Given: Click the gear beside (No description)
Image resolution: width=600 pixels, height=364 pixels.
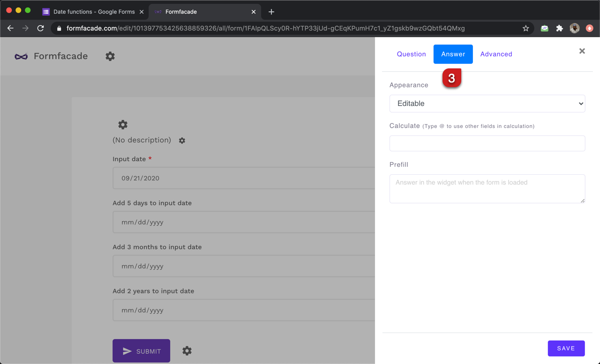Looking at the screenshot, I should (x=182, y=141).
